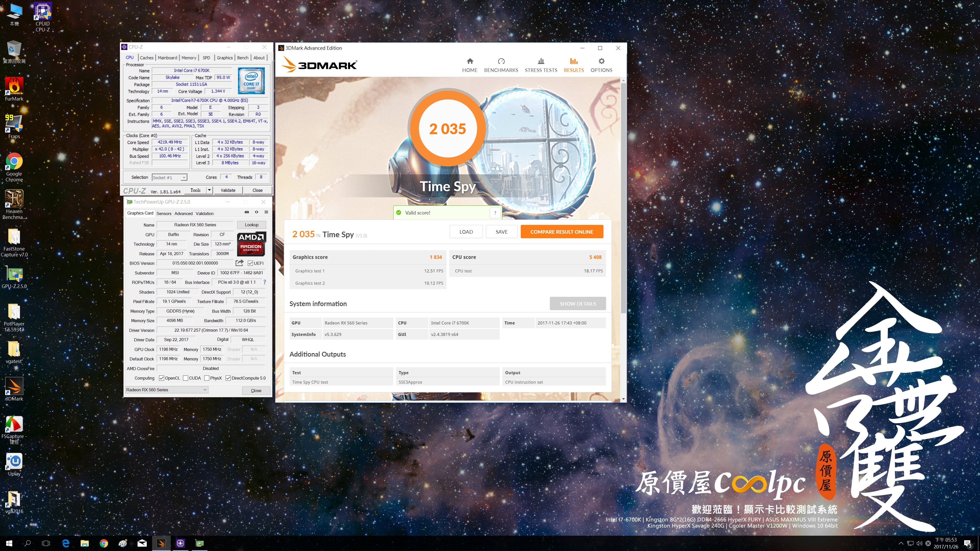980x551 pixels.
Task: Open the GPU-Z Validation tab
Action: (x=205, y=213)
